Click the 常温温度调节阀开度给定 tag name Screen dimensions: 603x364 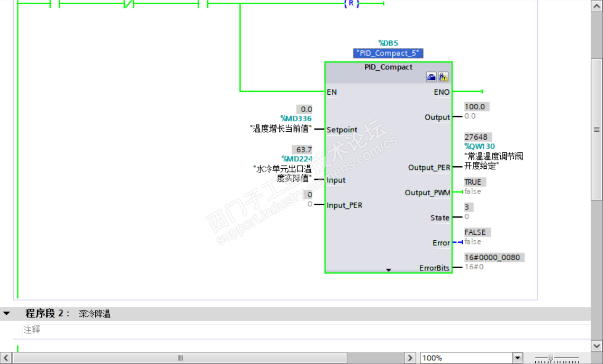(494, 161)
